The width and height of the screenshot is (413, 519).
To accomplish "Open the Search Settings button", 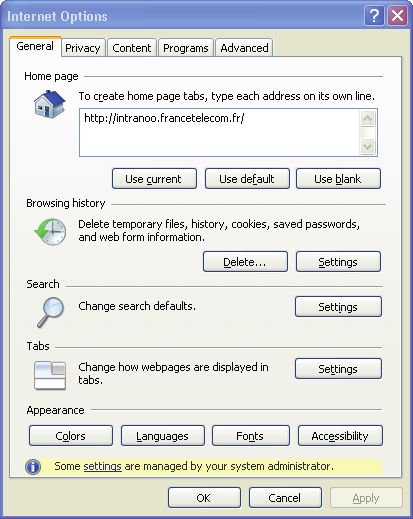I will pyautogui.click(x=338, y=307).
